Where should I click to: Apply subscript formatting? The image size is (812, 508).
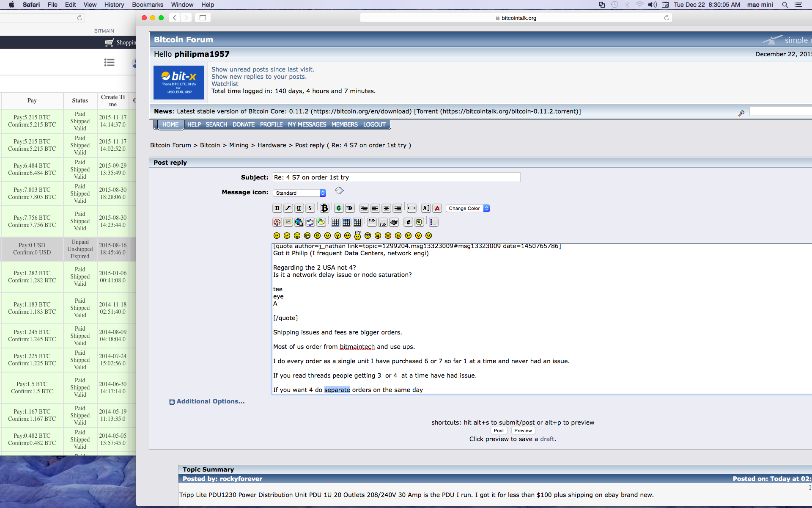(x=383, y=222)
